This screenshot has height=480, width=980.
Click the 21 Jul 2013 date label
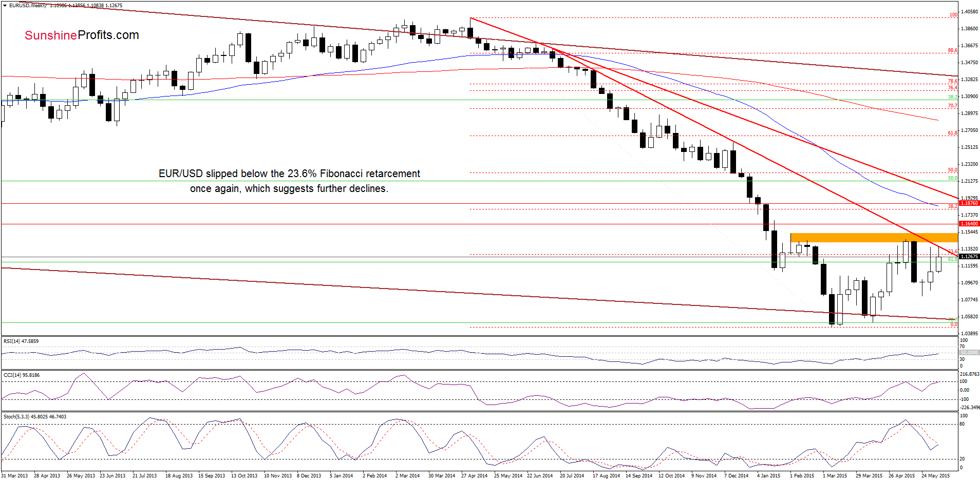point(144,476)
